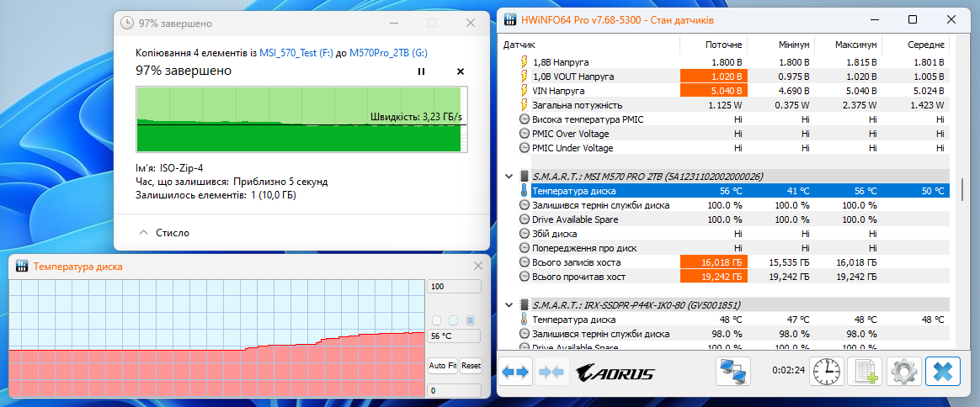Screen dimensions: 980x407
Task: Click the 0.975 В minimum value
Action: pos(792,77)
